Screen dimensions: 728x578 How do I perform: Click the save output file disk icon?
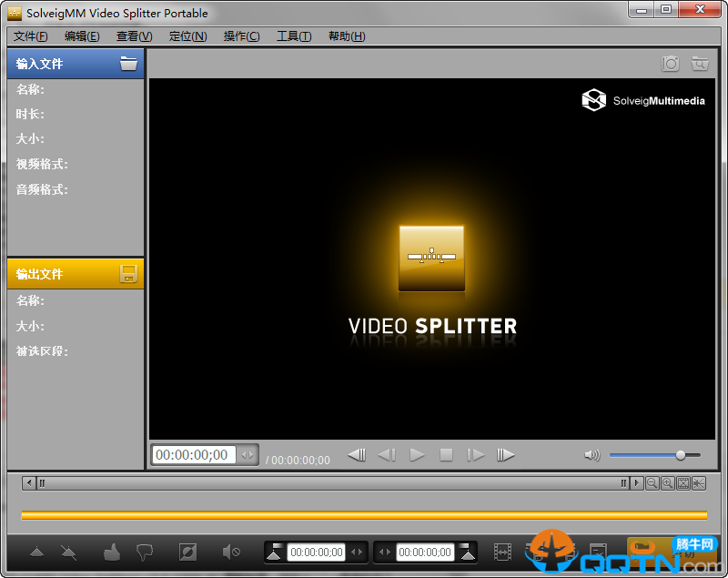[128, 274]
